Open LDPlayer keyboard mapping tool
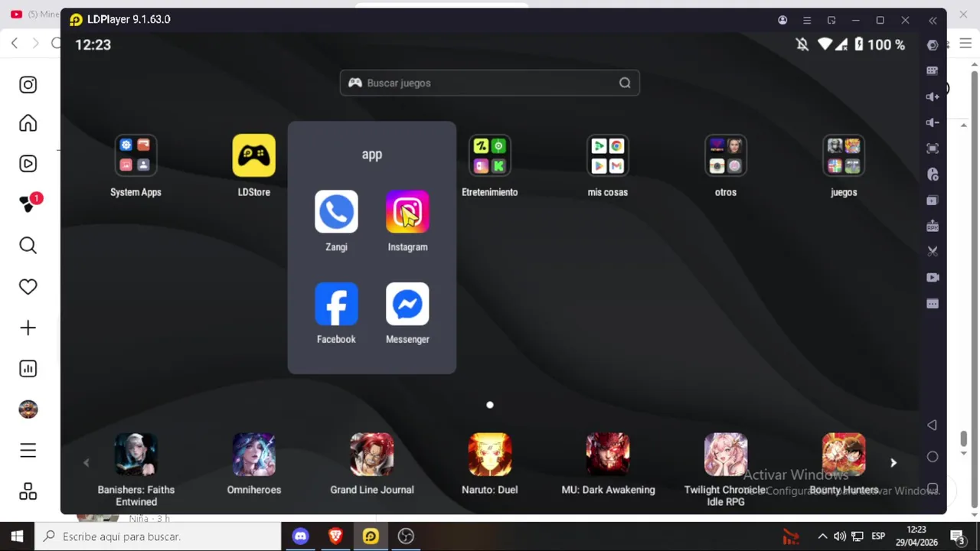This screenshot has width=980, height=551. 933,70
